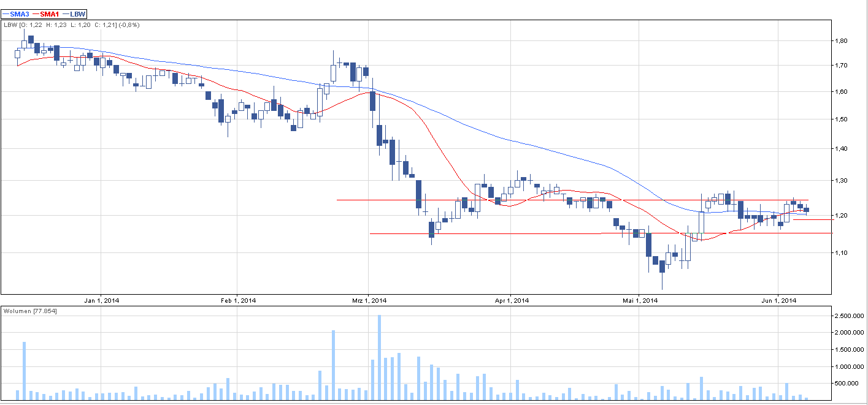The width and height of the screenshot is (868, 405).
Task: Click the Feb 1, 2014 date label
Action: 237,300
